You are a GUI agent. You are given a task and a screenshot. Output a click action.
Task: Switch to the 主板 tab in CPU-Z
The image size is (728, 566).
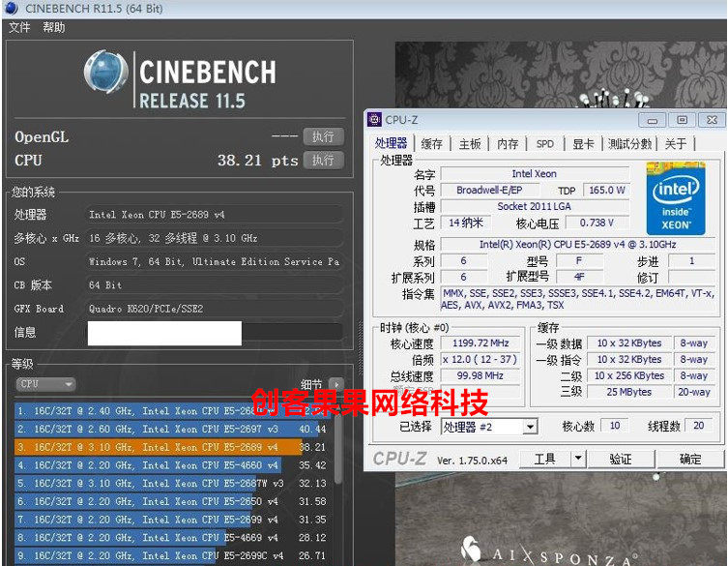click(x=470, y=143)
